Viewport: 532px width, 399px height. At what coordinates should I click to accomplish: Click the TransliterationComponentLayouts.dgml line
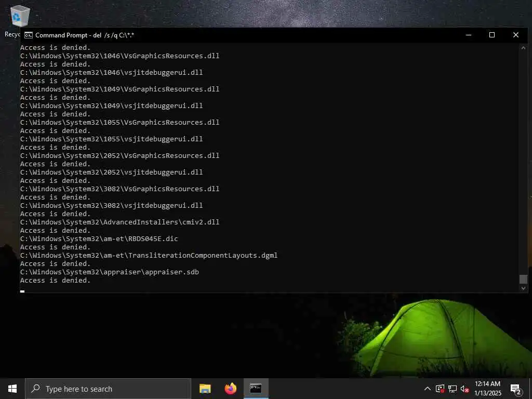(x=149, y=256)
